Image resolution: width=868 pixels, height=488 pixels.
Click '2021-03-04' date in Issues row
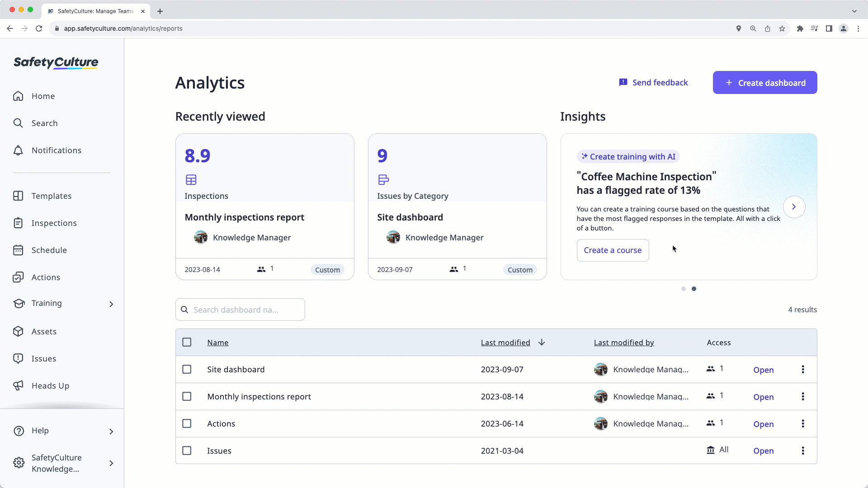[502, 451]
